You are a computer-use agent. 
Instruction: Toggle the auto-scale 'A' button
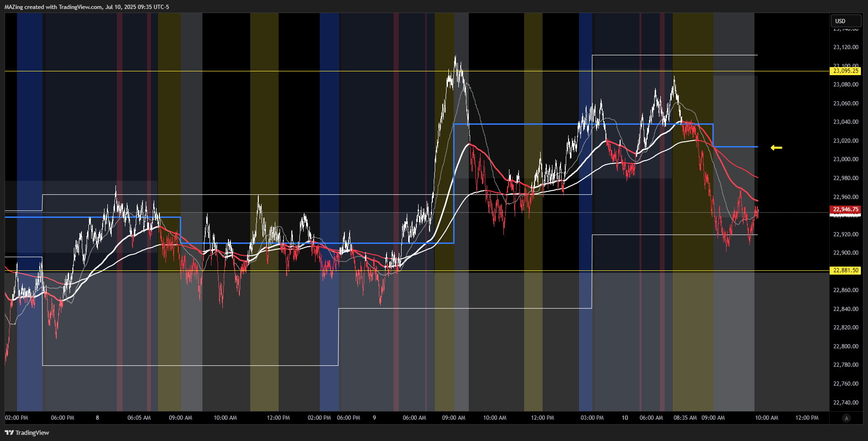(x=846, y=418)
